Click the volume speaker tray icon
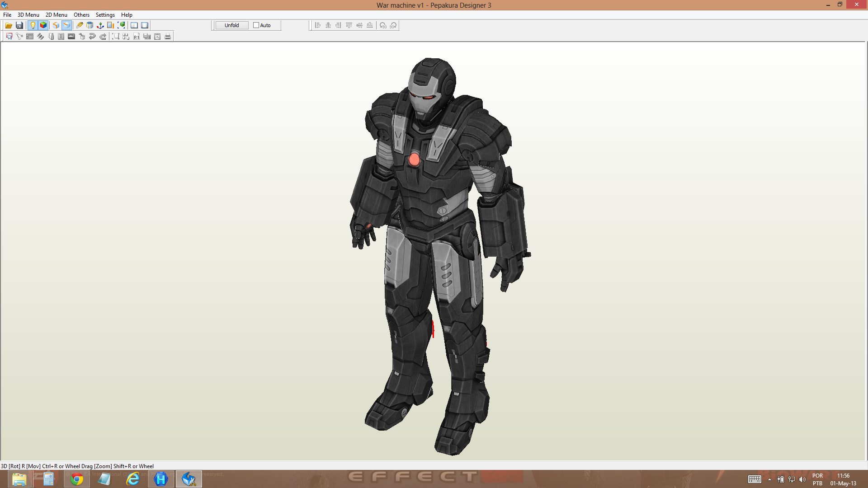 tap(802, 479)
